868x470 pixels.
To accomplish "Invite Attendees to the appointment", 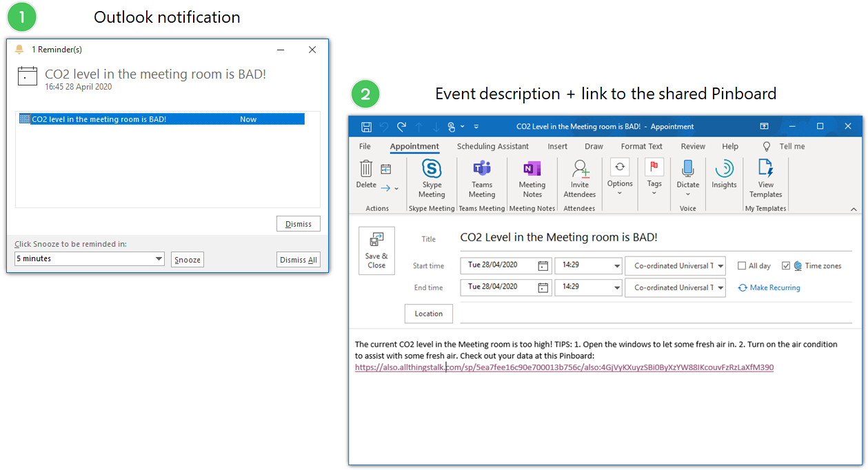I will (580, 178).
